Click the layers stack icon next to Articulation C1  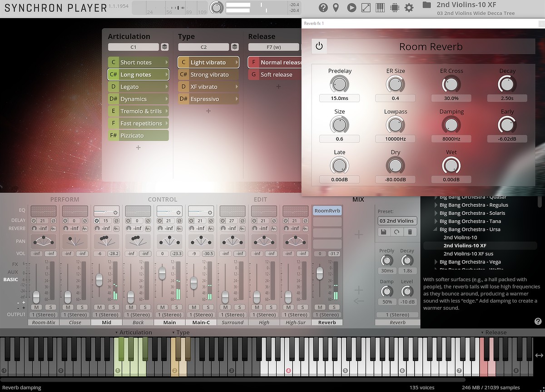click(x=165, y=47)
